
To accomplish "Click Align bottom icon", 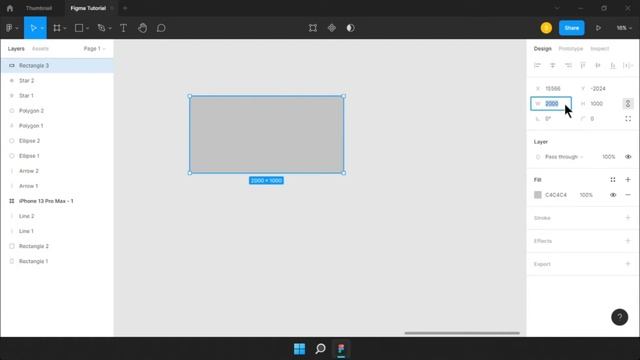I will coord(613,65).
